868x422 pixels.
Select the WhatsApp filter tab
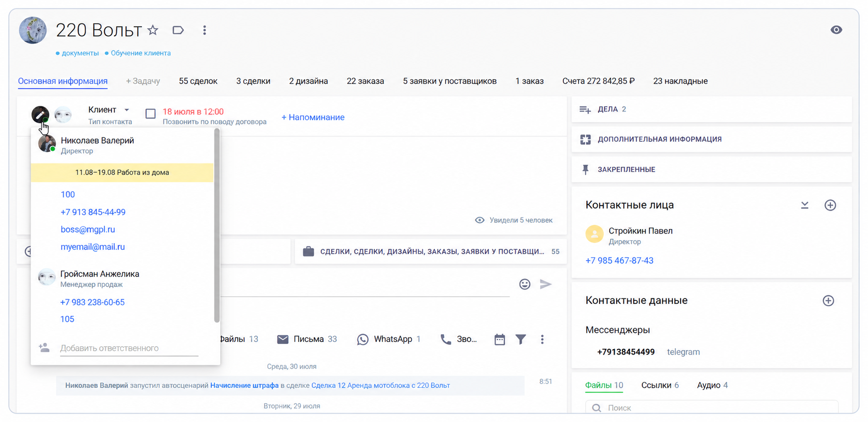click(389, 339)
